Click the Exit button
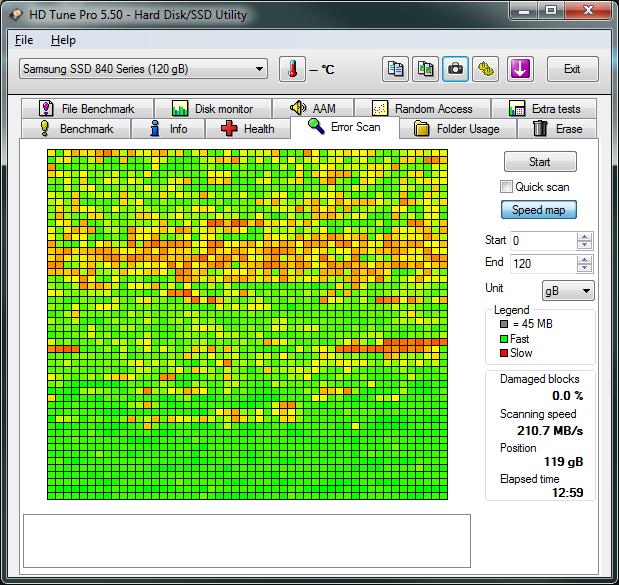Screen dimensions: 619x585 pos(572,69)
